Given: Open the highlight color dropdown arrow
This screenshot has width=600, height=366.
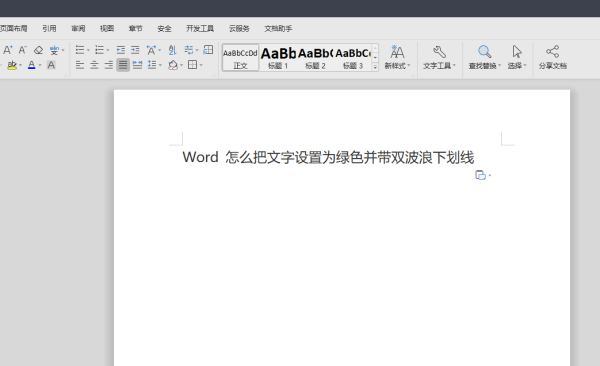Looking at the screenshot, I should pyautogui.click(x=20, y=65).
